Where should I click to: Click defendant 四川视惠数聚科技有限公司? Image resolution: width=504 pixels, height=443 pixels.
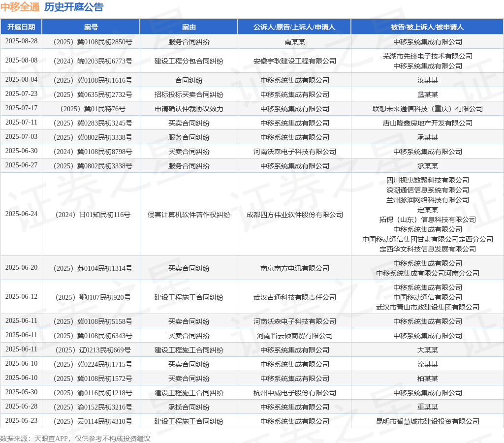(428, 180)
